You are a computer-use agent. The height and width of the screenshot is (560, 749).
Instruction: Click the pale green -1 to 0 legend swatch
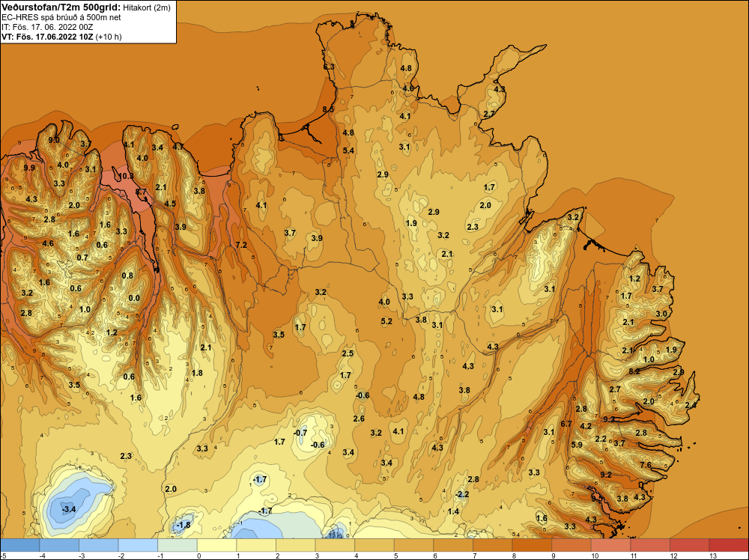pos(178,545)
